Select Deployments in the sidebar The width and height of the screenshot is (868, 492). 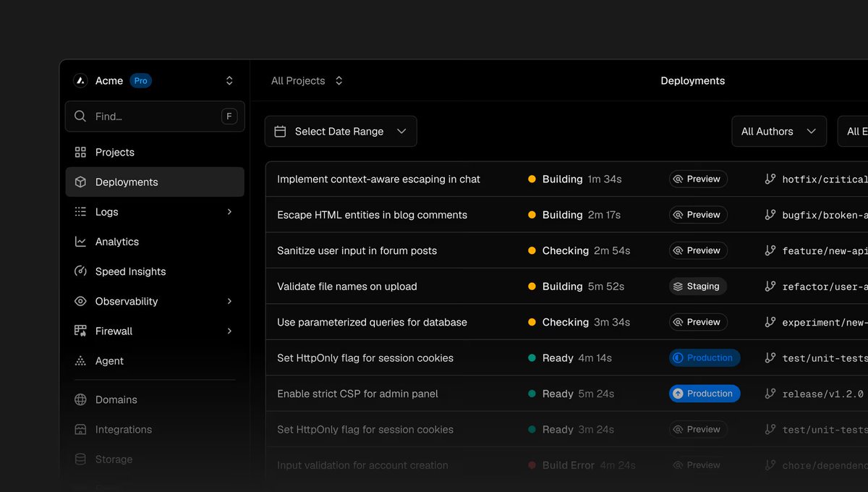click(155, 182)
